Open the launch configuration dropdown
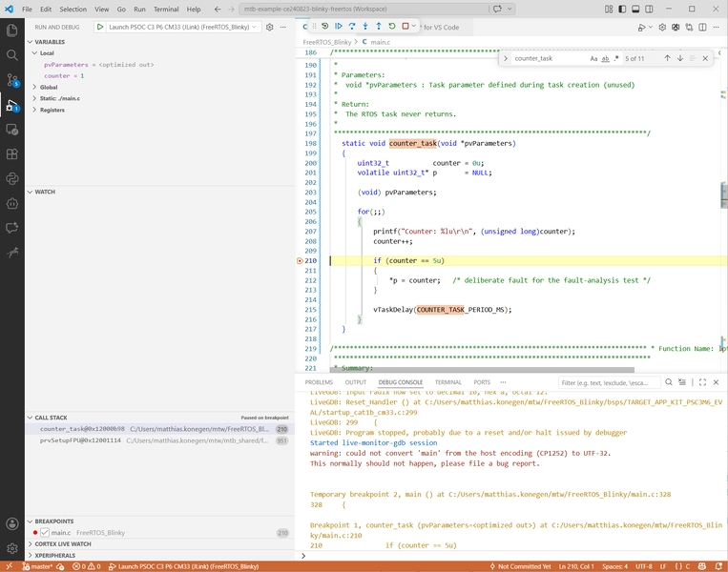Viewport: 728px width, 572px height. tap(182, 27)
